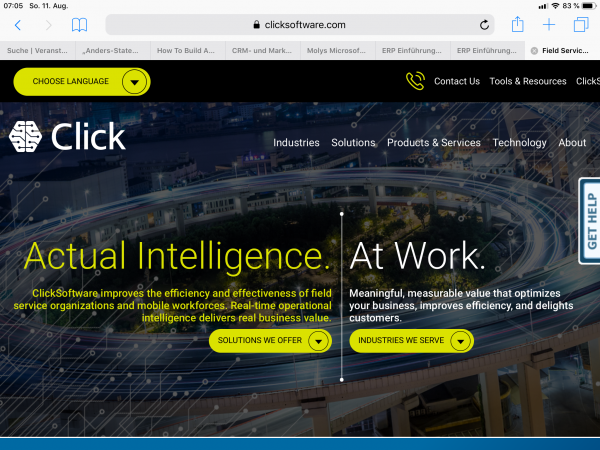Open Industries navigation menu
This screenshot has height=450, width=600.
coord(296,142)
